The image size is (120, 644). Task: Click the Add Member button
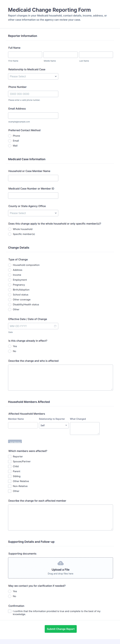click(x=15, y=442)
